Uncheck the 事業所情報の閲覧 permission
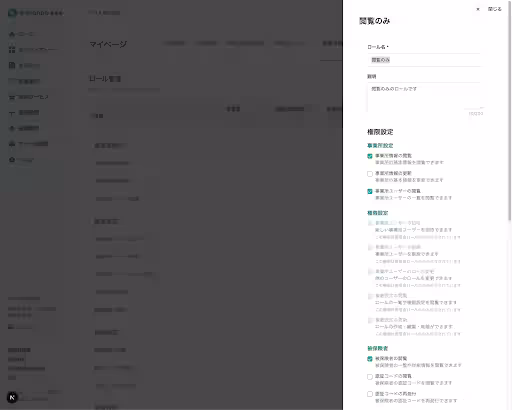The image size is (512, 410). tap(370, 156)
